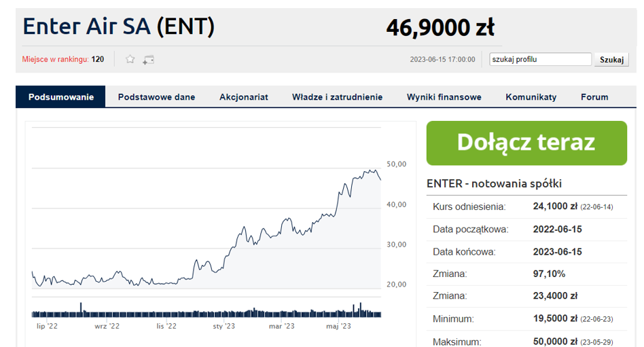Switch to Podstawowe dane tab

click(x=156, y=97)
